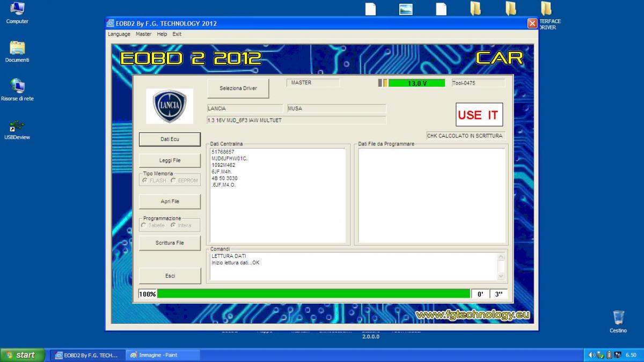Viewport: 644px width, 362px height.
Task: Click the Esci button
Action: click(170, 276)
